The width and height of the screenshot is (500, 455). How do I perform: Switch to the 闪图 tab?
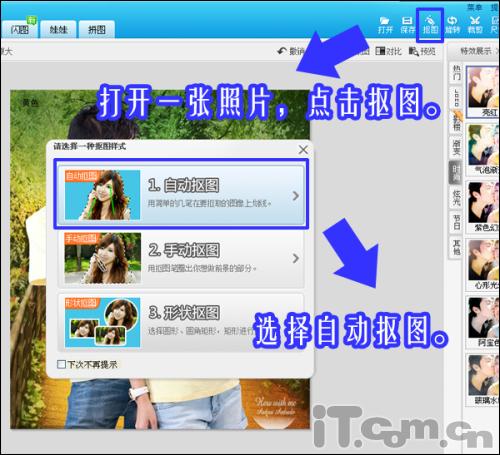(x=19, y=30)
